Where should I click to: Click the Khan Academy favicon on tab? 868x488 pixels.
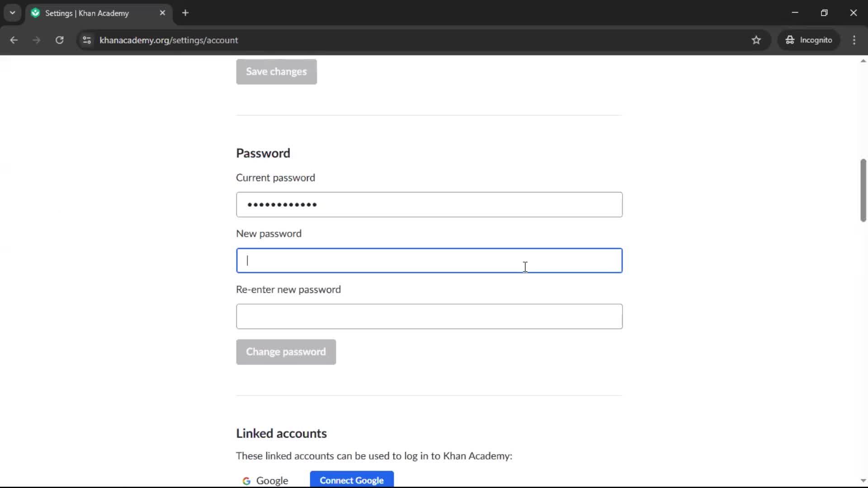[x=35, y=13]
